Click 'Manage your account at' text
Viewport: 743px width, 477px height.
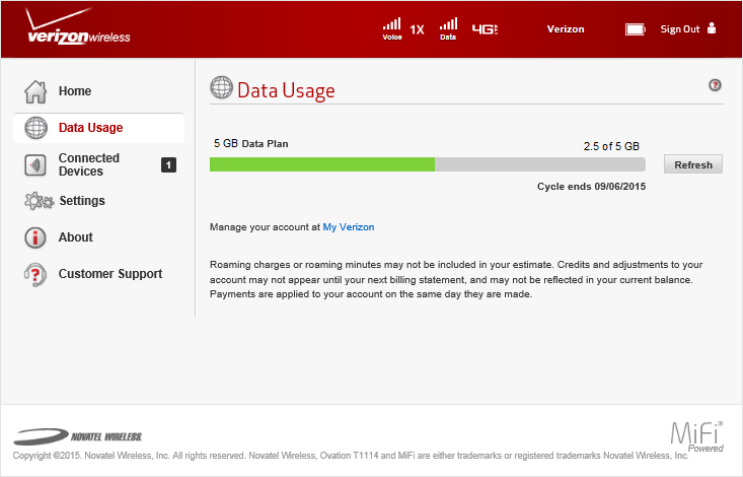(x=265, y=227)
